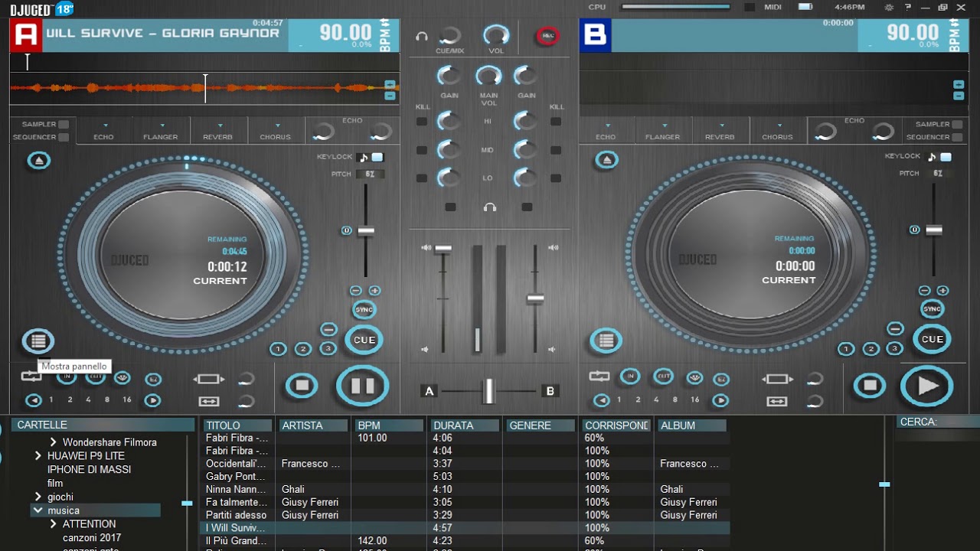The width and height of the screenshot is (980, 551).
Task: Open the REVERB effect dropdown on deck A
Action: coord(218,131)
